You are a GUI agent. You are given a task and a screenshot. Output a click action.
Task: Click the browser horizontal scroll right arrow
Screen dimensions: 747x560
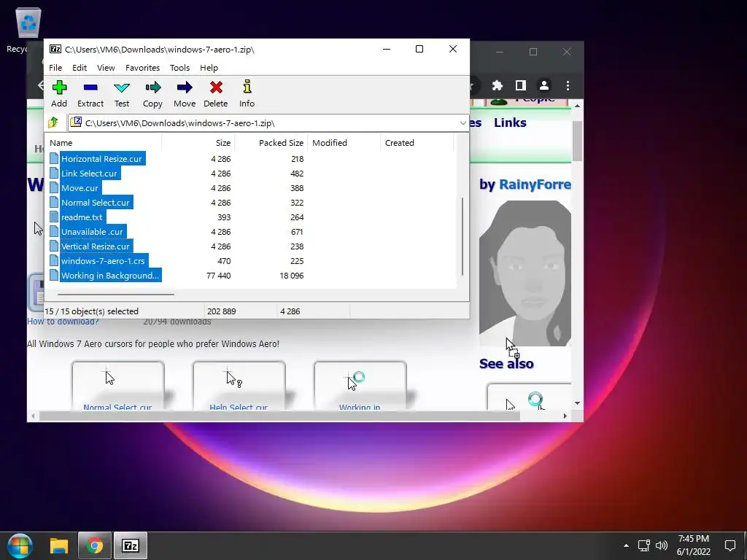(x=565, y=416)
